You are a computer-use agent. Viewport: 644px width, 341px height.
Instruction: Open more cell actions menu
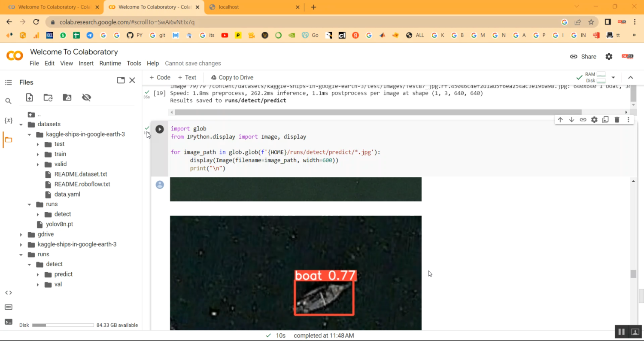coord(628,120)
